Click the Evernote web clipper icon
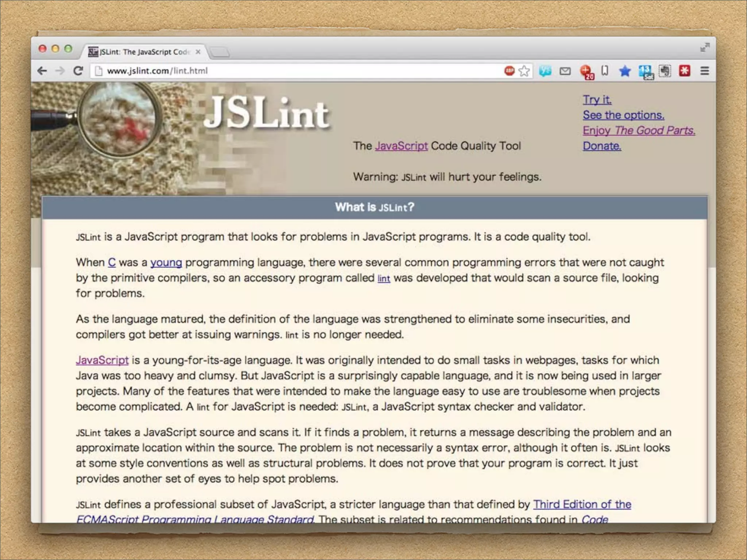Screen dimensions: 747x560 pos(665,71)
